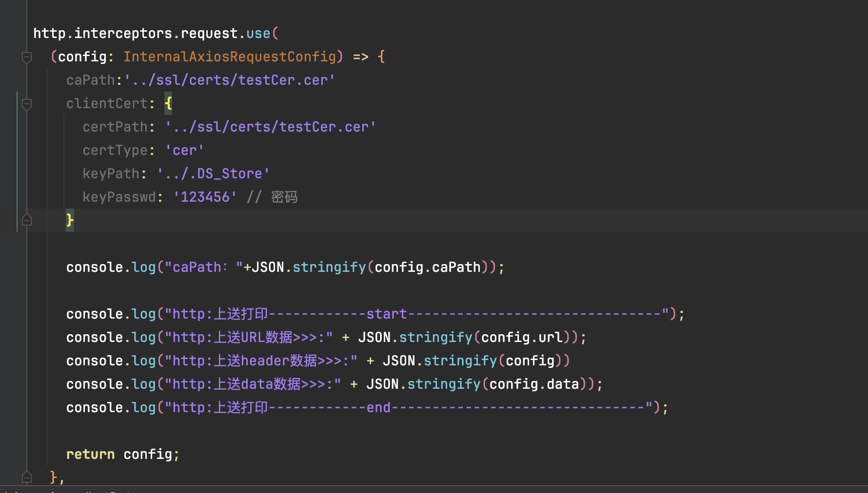This screenshot has height=493, width=868.
Task: Click the fold-end marker beside the final '},' line
Action: 27,477
